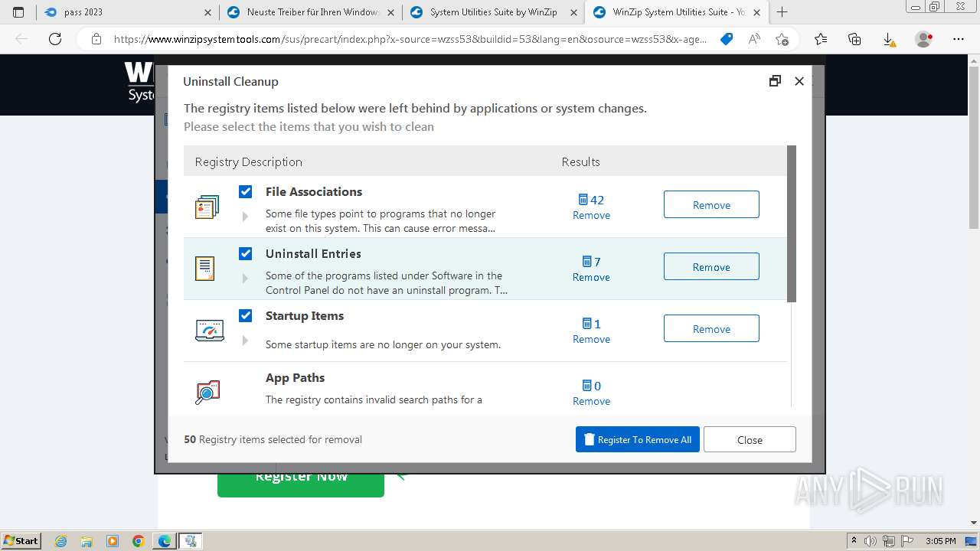Click trash icon beside 1 result
Image resolution: width=980 pixels, height=551 pixels.
(x=587, y=324)
